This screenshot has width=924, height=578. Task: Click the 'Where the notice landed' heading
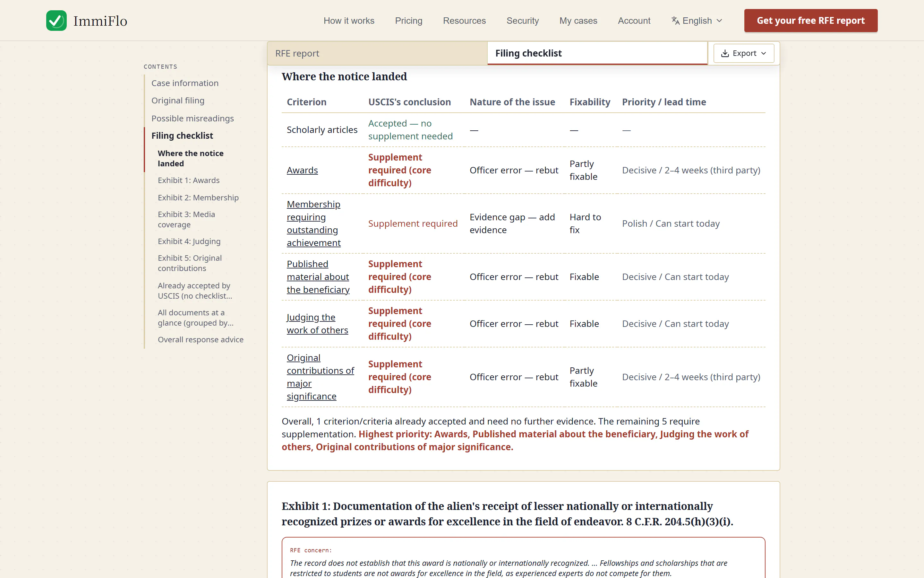coord(344,76)
